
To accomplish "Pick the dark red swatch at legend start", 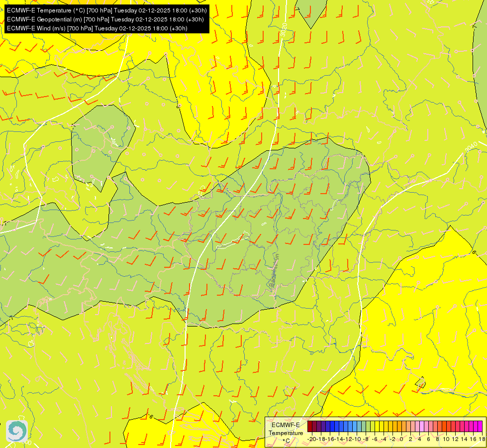I will [x=310, y=426].
